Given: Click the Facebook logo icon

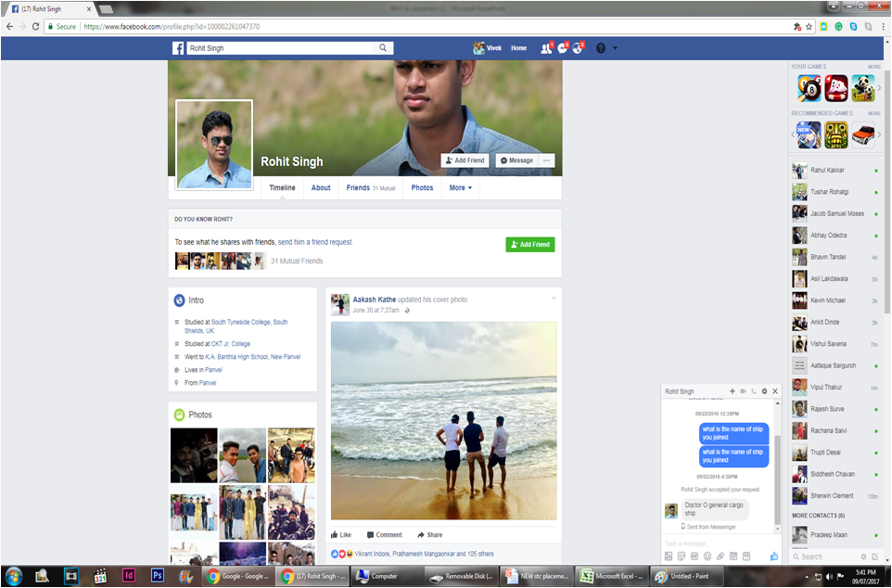Looking at the screenshot, I should [178, 48].
